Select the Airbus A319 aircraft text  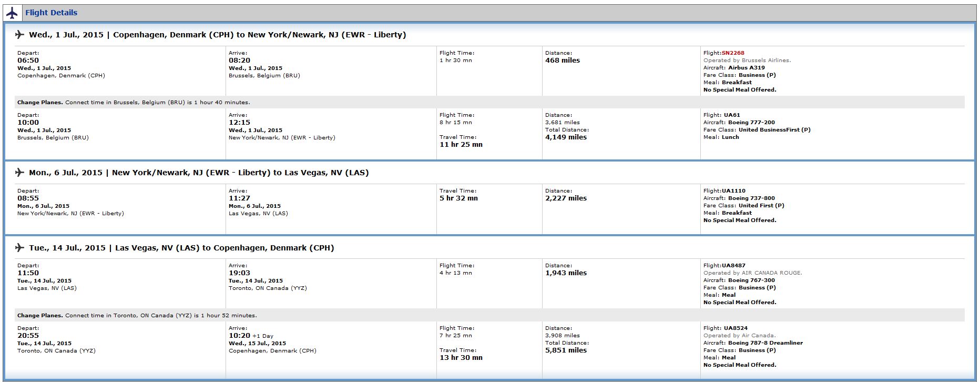coord(746,68)
